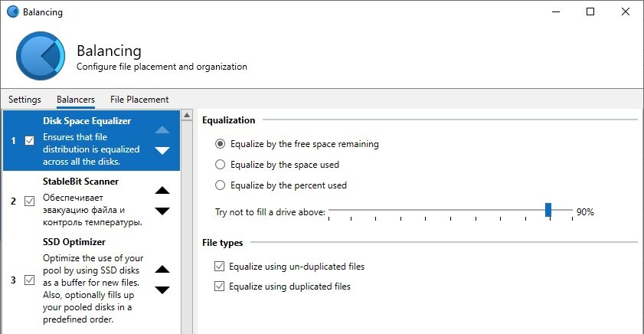This screenshot has height=334, width=644.
Task: Click the large Balancing logo icon
Action: click(x=41, y=56)
